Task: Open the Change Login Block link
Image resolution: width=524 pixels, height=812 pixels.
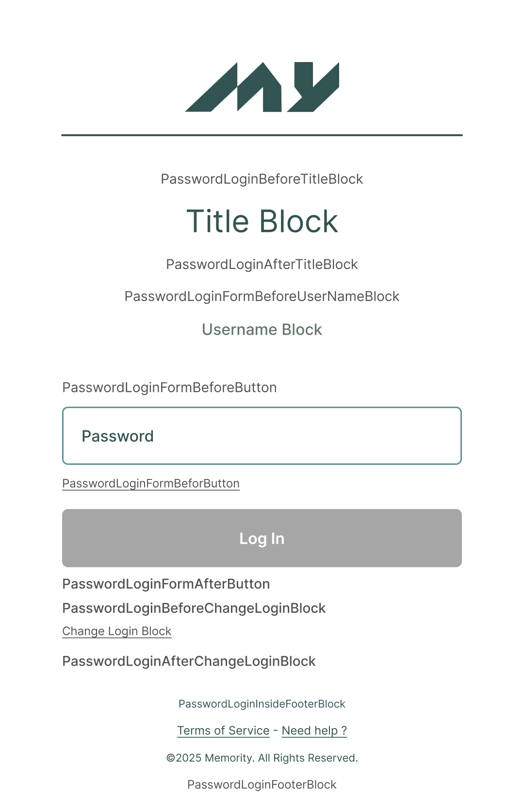Action: coord(116,631)
